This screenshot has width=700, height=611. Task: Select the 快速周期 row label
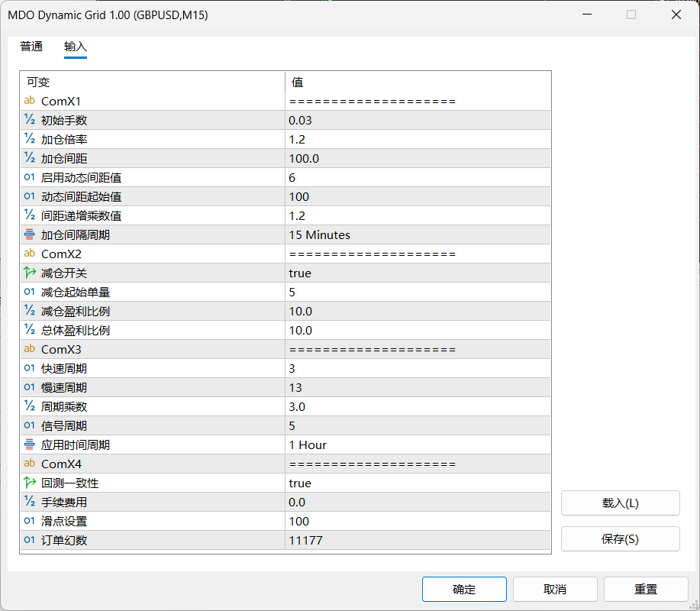(x=64, y=368)
